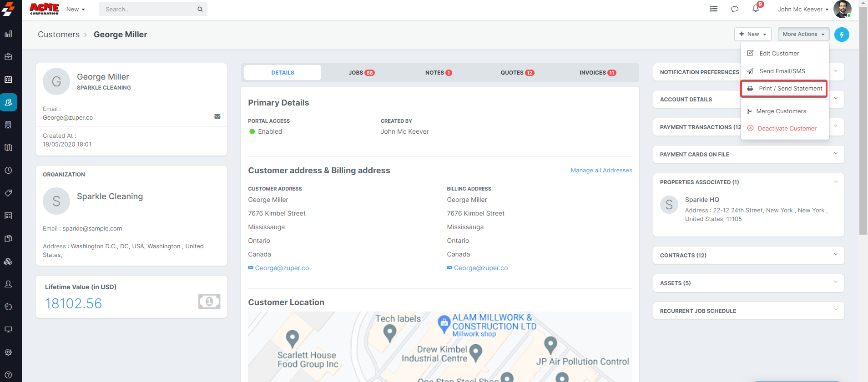Select Print / Send Statement menu option
The image size is (868, 382).
(x=785, y=89)
